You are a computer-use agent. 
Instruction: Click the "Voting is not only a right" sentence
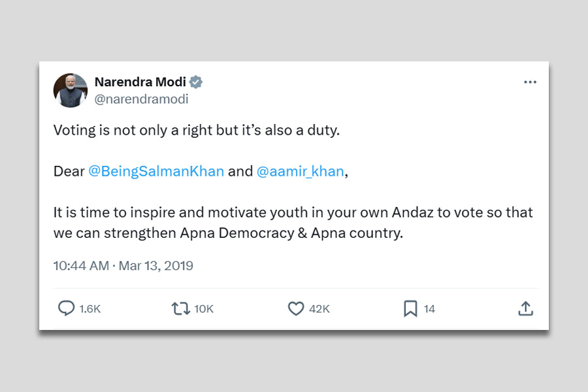point(196,130)
